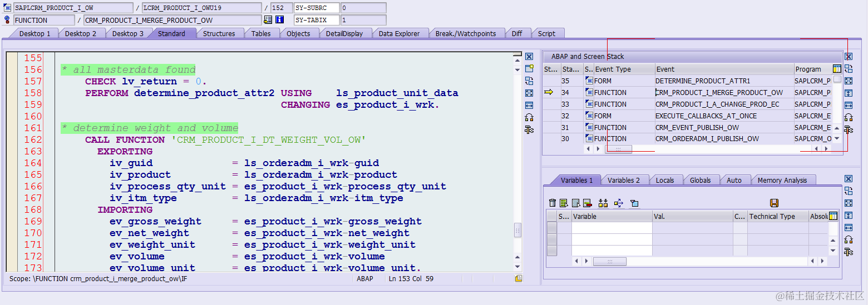Switch to Desktop 2 tab

(x=81, y=33)
